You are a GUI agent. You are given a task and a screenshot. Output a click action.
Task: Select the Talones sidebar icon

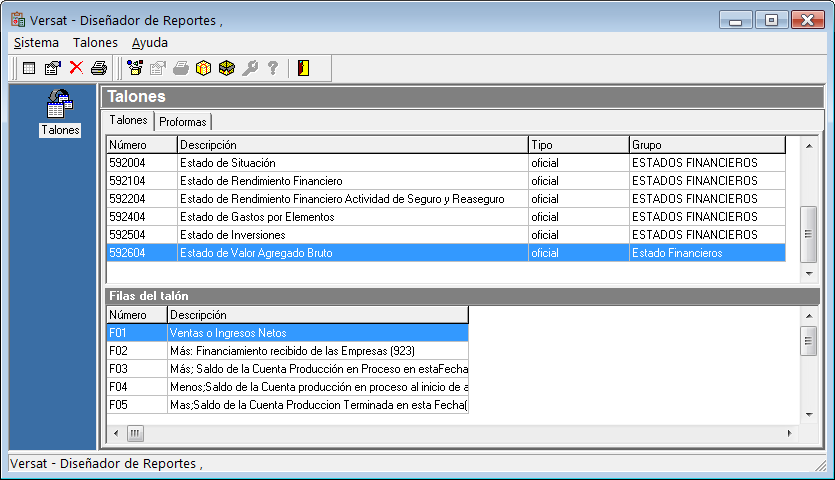(60, 112)
